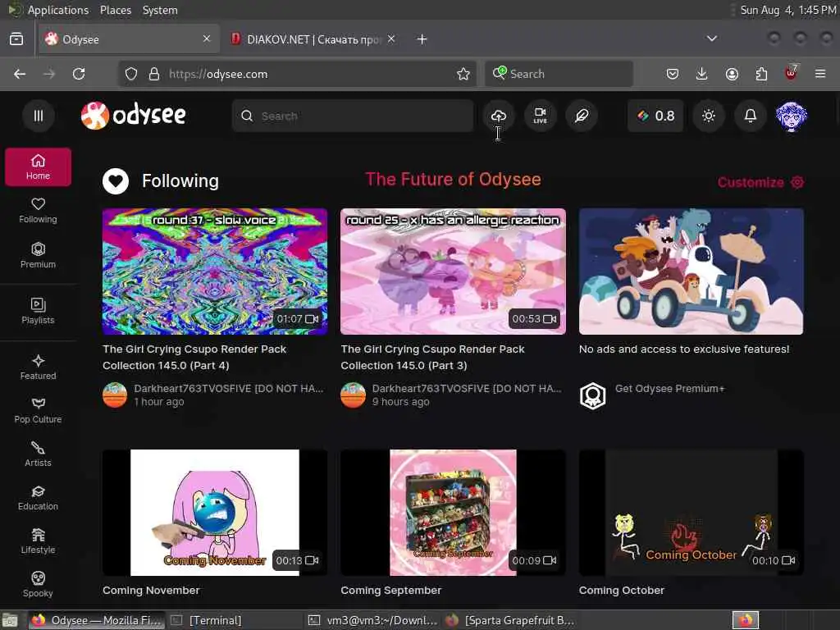
Task: Click the Customize gear link
Action: (760, 182)
